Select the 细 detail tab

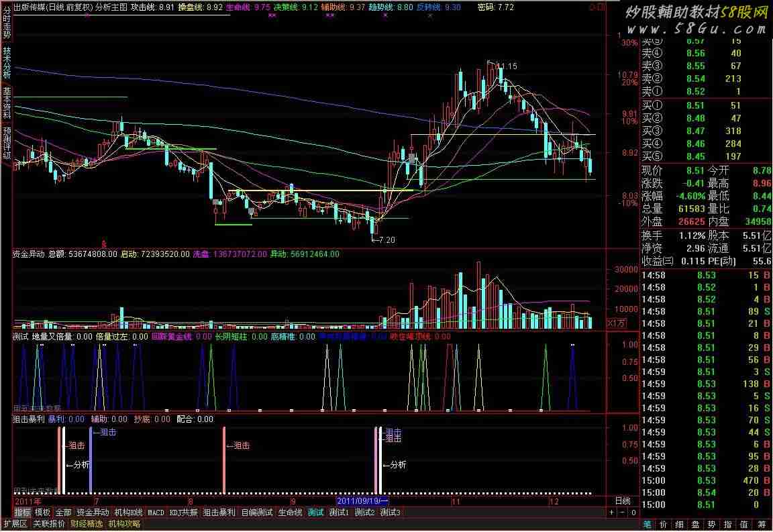pyautogui.click(x=679, y=524)
